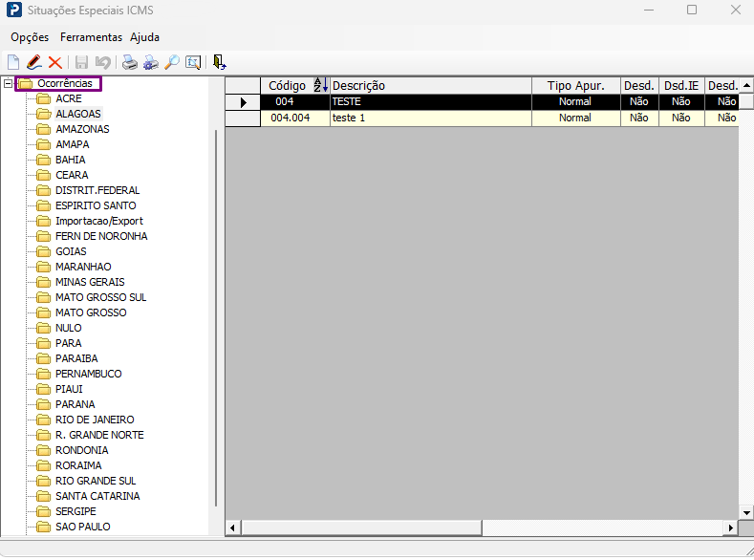Image resolution: width=754 pixels, height=560 pixels.
Task: Click the Código column header
Action: pyautogui.click(x=295, y=86)
